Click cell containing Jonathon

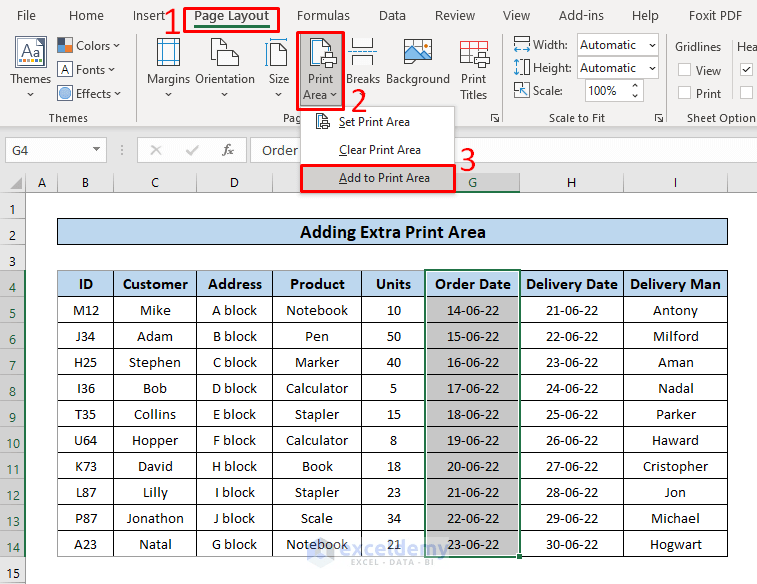154,518
